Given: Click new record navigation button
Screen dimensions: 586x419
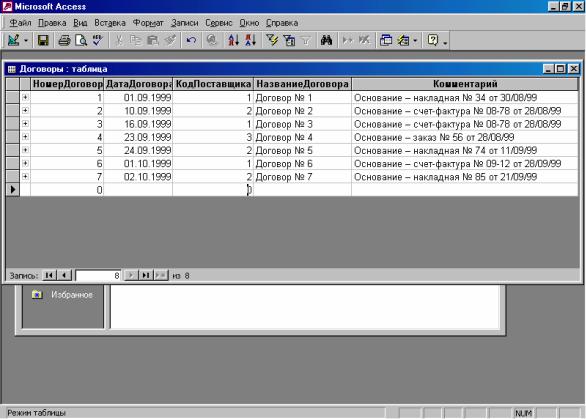Looking at the screenshot, I should (x=161, y=275).
